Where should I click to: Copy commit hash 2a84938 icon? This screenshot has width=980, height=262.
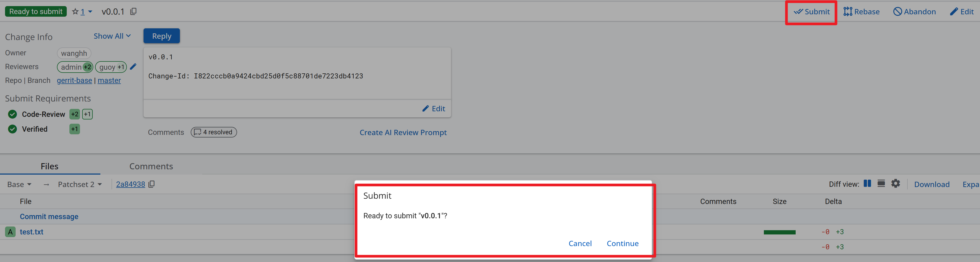(152, 184)
